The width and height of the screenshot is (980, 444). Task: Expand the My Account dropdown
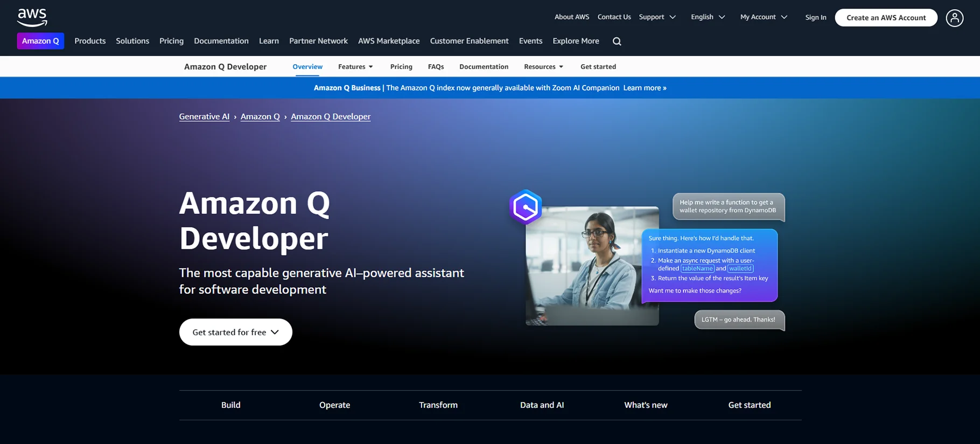pyautogui.click(x=764, y=17)
